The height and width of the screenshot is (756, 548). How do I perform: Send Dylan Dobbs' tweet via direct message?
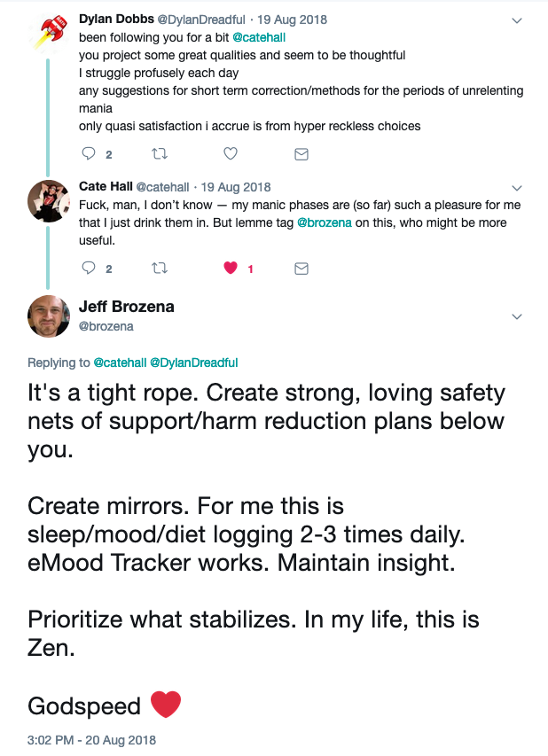(x=301, y=154)
